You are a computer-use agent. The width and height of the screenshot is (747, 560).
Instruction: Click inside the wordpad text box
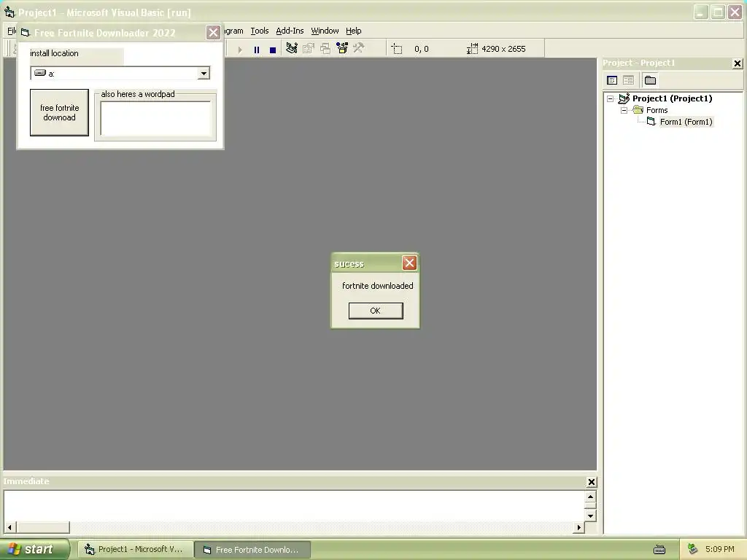coord(155,118)
